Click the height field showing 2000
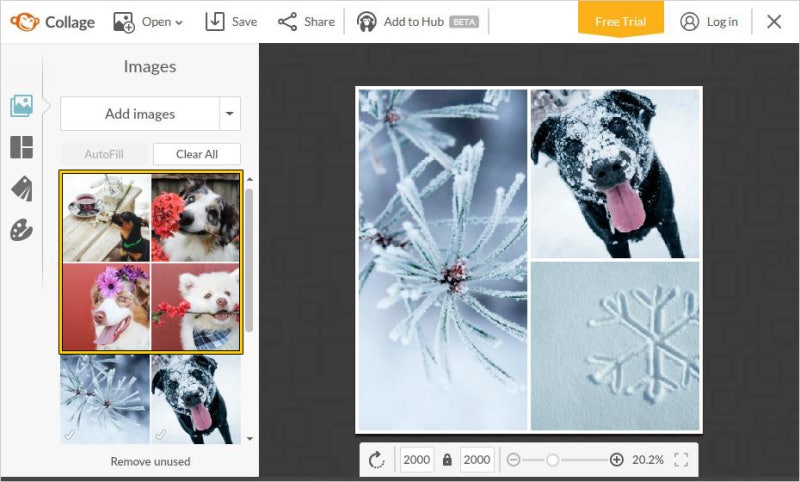 477,460
